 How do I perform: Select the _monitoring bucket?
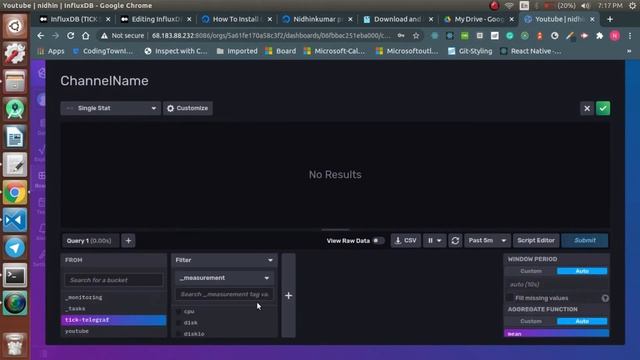click(113, 298)
